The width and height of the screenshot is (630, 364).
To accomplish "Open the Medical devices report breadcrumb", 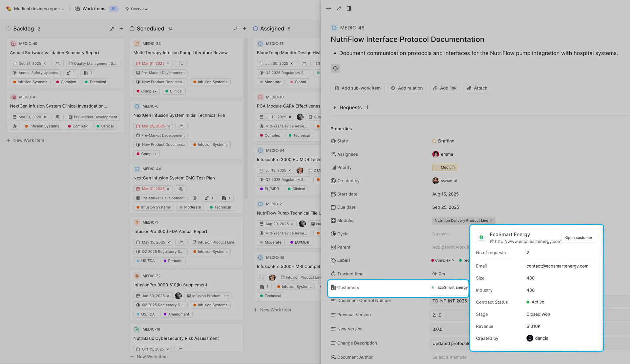I will point(35,9).
